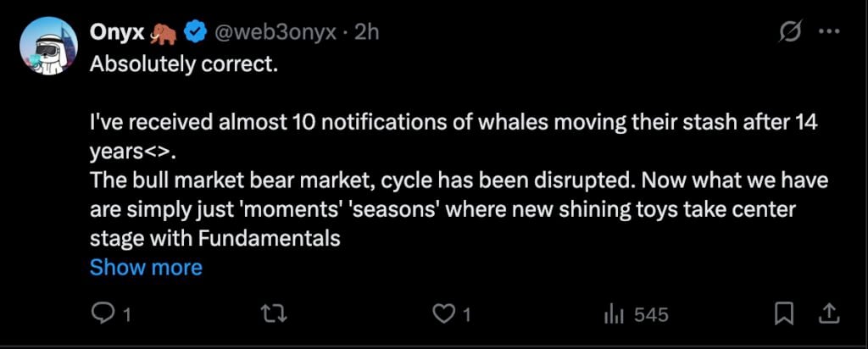
Task: Click the share upload-arrow icon
Action: click(x=829, y=314)
